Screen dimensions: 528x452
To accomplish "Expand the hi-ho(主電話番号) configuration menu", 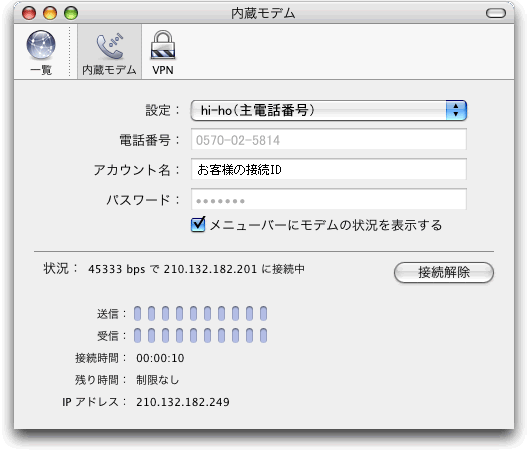I will 328,110.
